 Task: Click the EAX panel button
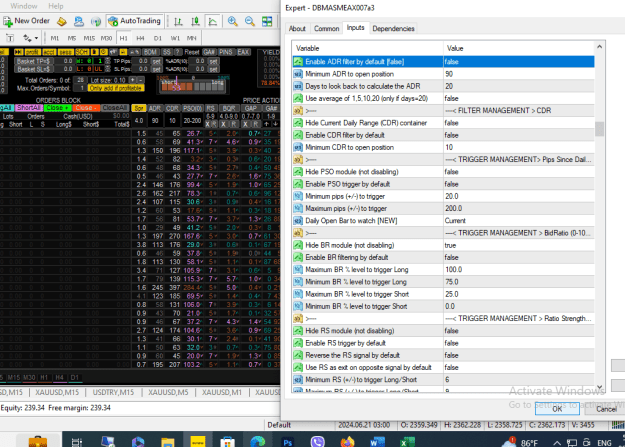243,52
